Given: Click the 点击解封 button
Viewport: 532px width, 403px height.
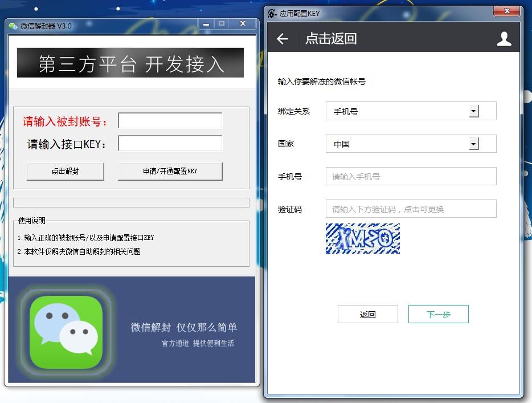Looking at the screenshot, I should coord(65,171).
